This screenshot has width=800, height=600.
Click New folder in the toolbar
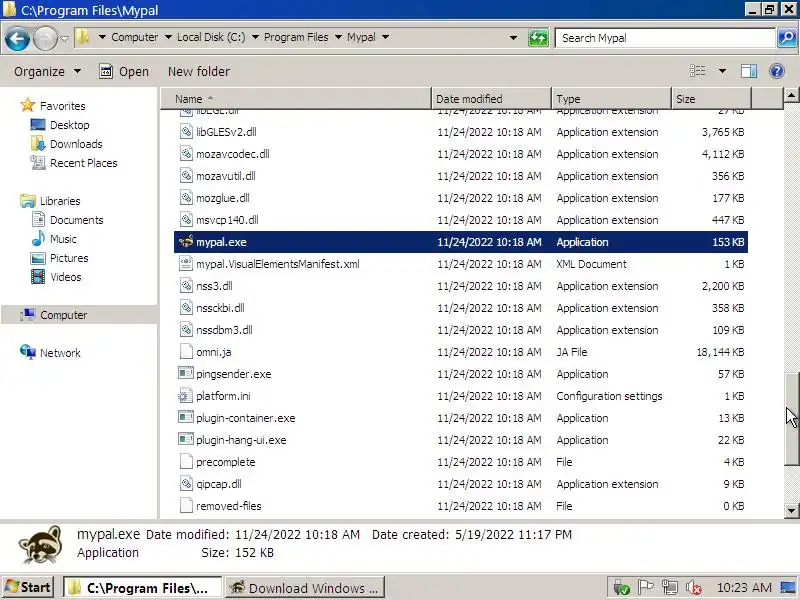click(x=199, y=71)
